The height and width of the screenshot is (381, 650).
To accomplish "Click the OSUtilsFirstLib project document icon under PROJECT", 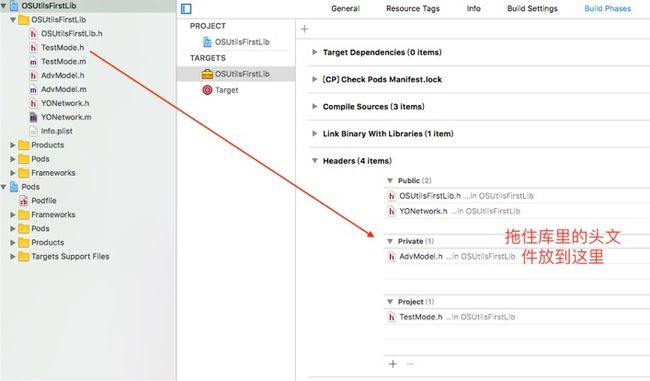I will [x=207, y=42].
